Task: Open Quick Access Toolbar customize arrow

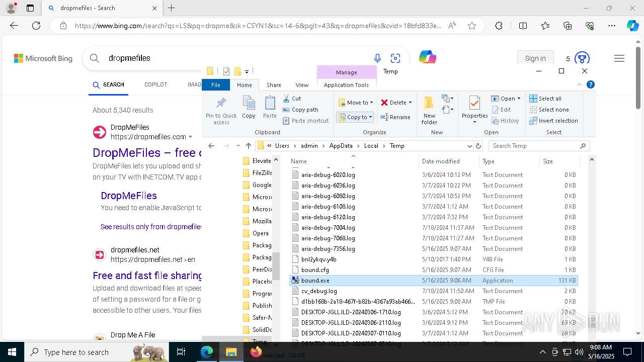Action: (x=247, y=71)
